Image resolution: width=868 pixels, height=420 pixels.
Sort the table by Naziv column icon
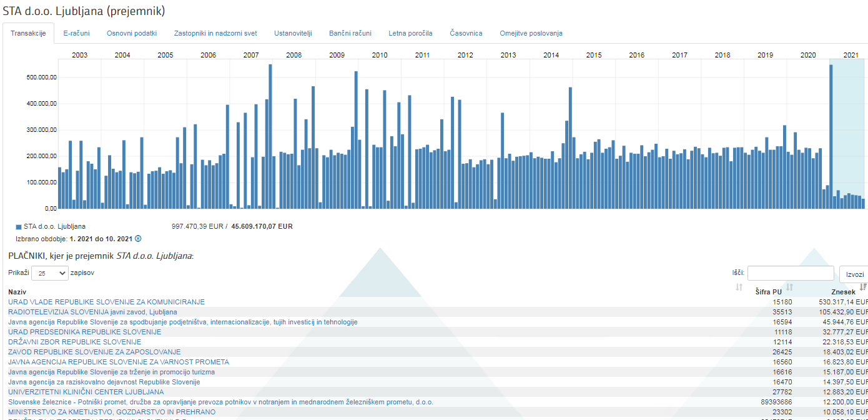pyautogui.click(x=739, y=287)
